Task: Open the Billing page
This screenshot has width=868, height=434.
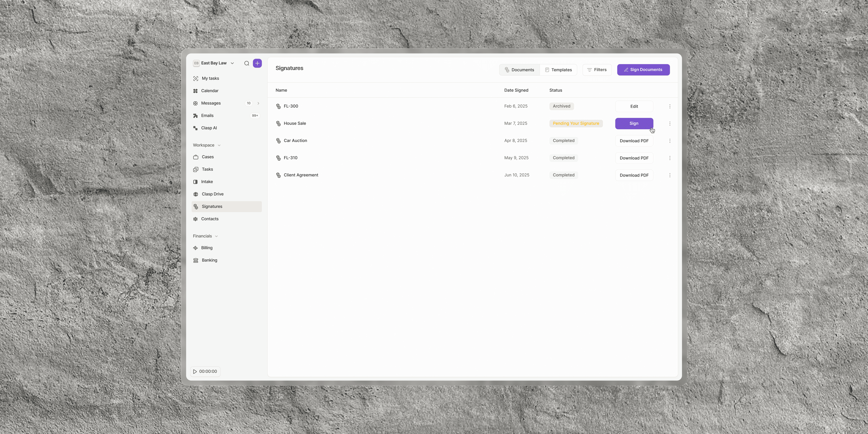Action: click(x=207, y=248)
